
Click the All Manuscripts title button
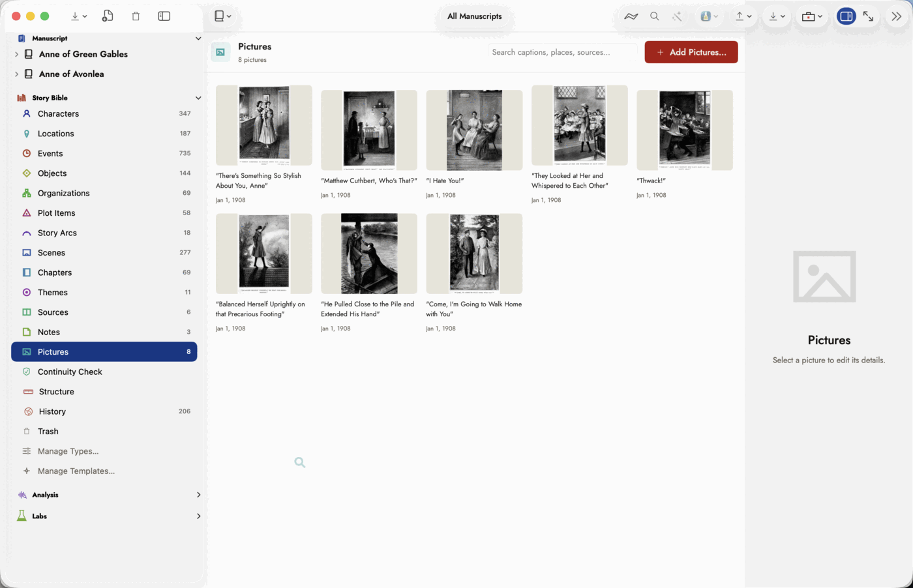(x=475, y=16)
